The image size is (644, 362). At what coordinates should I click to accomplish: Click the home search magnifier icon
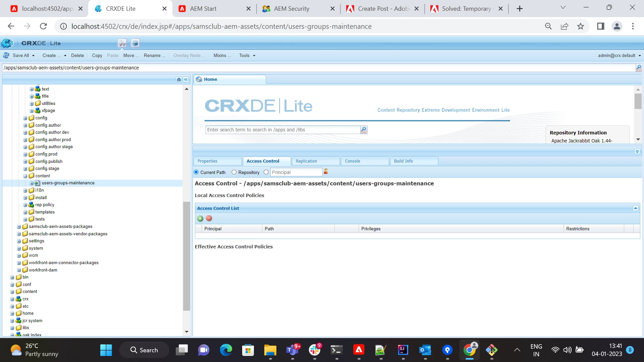[364, 130]
